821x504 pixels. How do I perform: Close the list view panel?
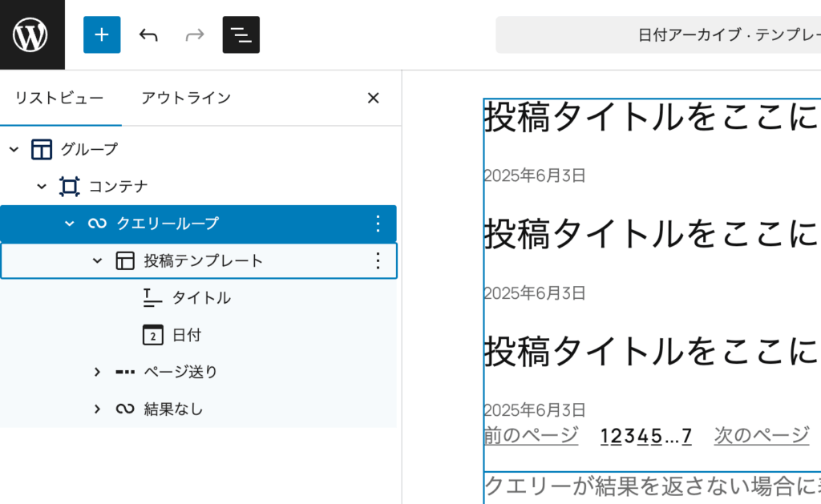pyautogui.click(x=373, y=98)
